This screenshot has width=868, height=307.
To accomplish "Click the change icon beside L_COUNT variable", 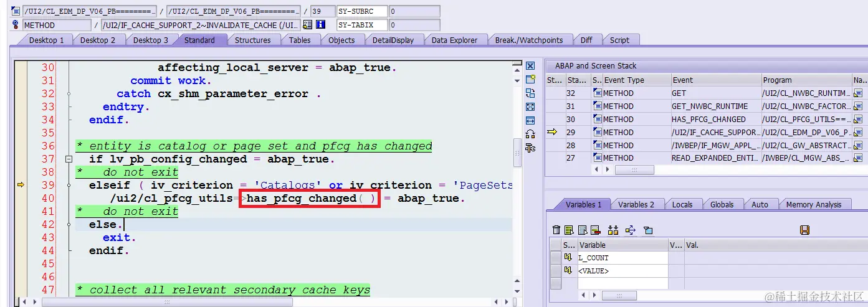I will pyautogui.click(x=568, y=258).
